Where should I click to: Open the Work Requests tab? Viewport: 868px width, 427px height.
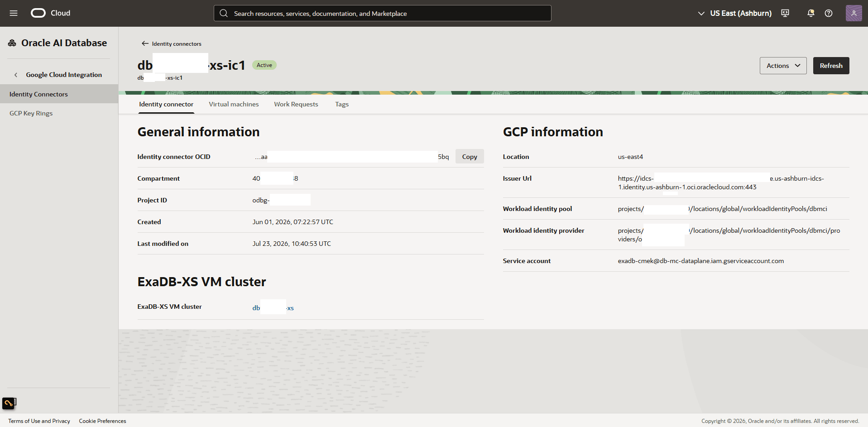296,104
